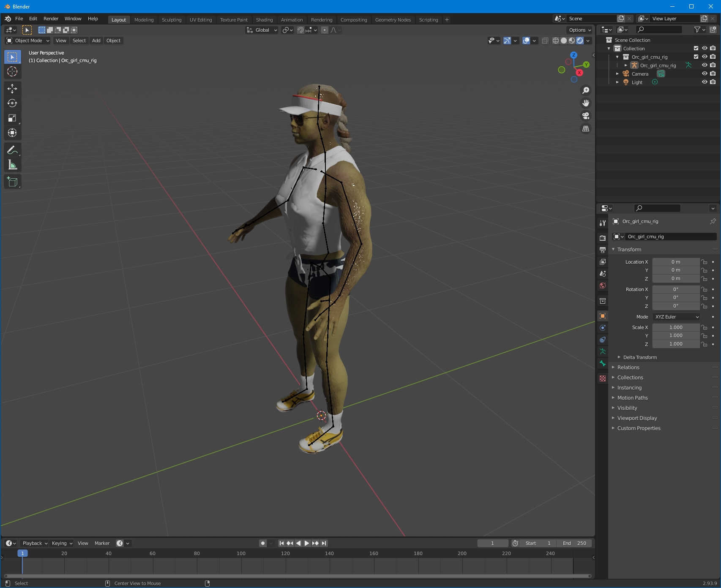Image resolution: width=721 pixels, height=588 pixels.
Task: Switch to the Sculpting workspace tab
Action: [172, 20]
